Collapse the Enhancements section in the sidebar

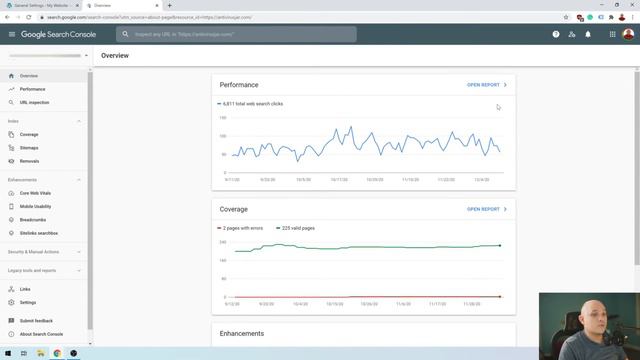click(x=79, y=180)
